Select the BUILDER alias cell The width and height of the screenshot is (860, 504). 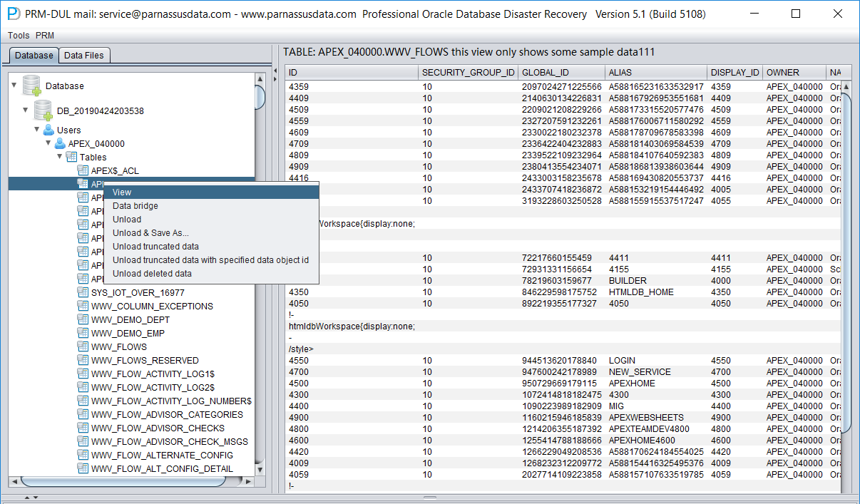tap(656, 281)
